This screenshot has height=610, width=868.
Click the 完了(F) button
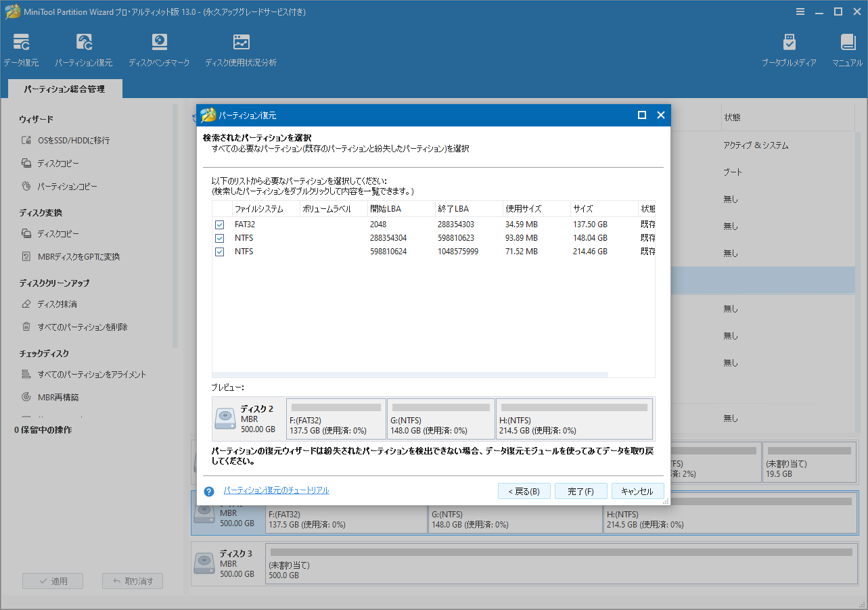[x=580, y=492]
